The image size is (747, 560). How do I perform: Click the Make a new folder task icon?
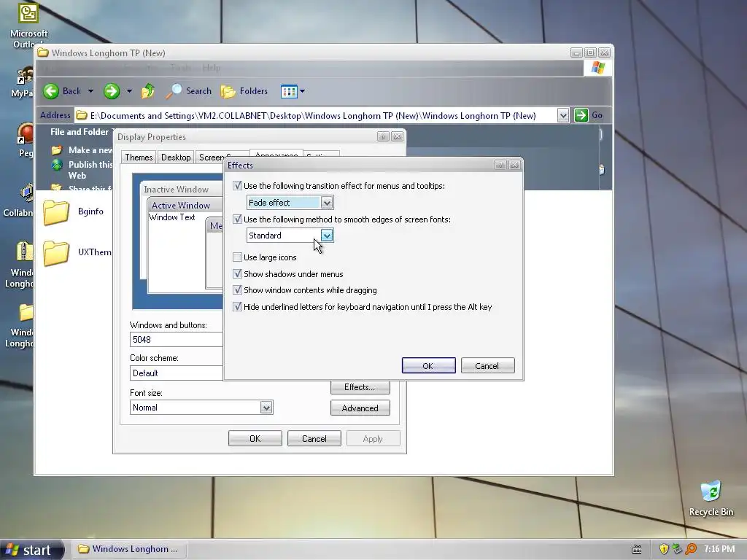(57, 150)
